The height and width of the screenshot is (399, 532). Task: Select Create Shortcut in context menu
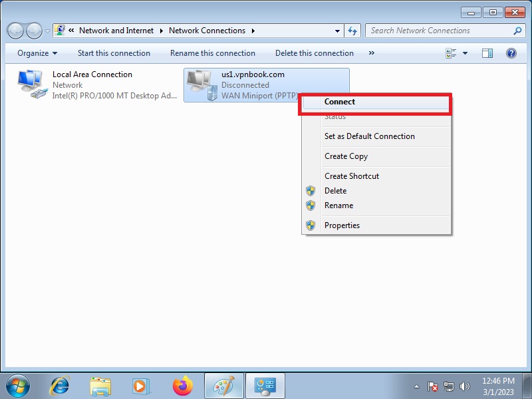(352, 176)
